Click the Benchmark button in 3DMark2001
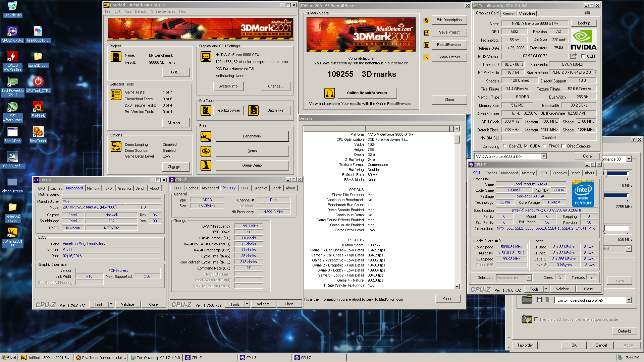 coord(252,136)
